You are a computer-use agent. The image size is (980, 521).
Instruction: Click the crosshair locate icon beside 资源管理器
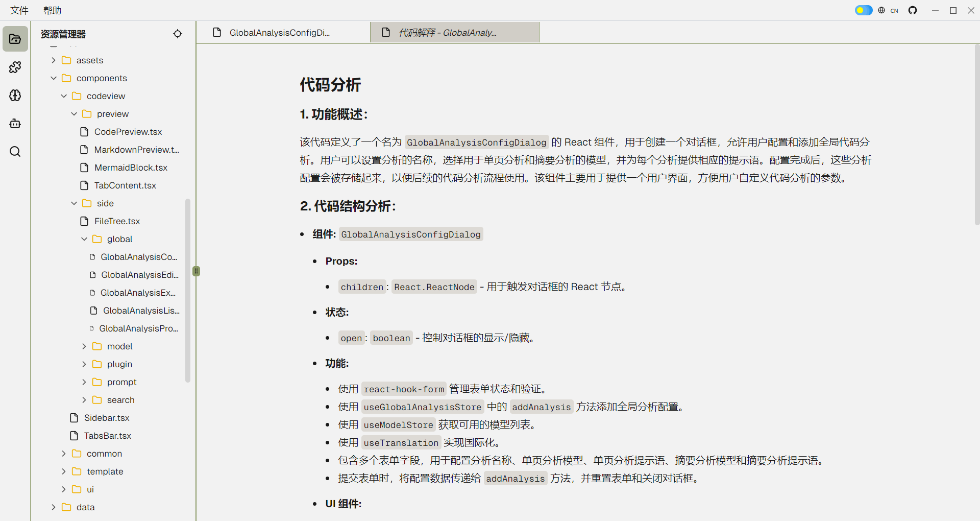178,34
